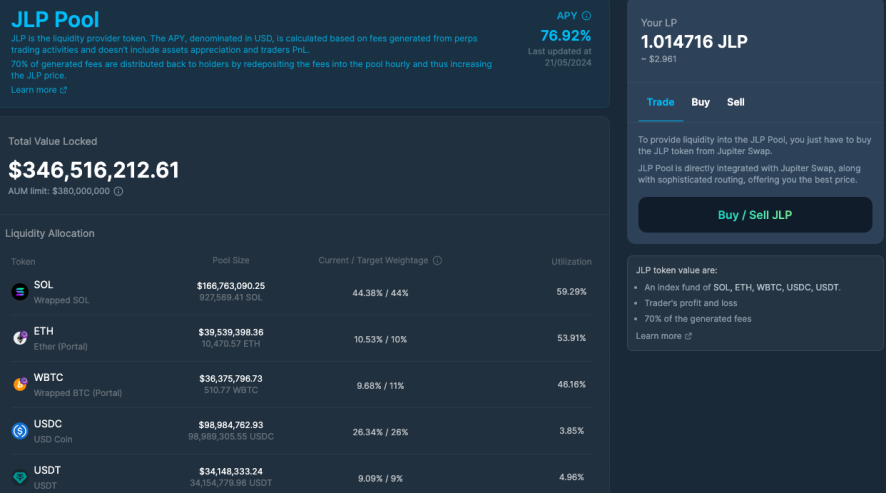
Task: Click the APY info icon
Action: pos(587,16)
